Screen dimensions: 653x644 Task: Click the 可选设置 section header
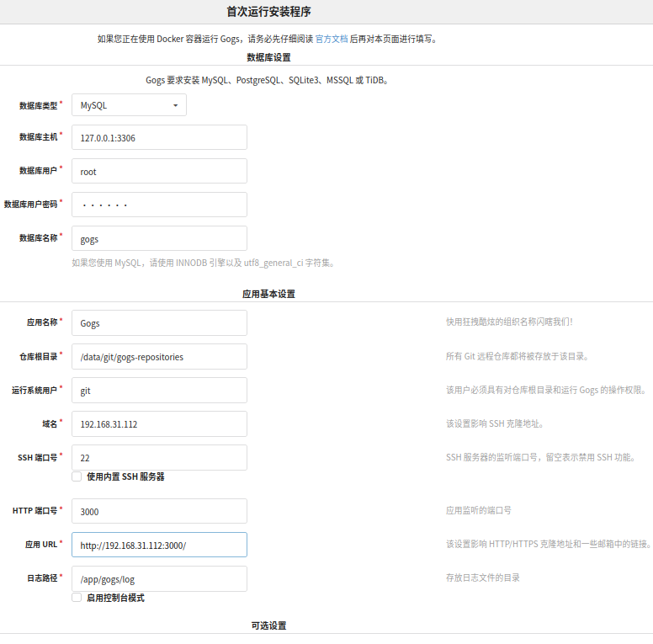pos(268,625)
